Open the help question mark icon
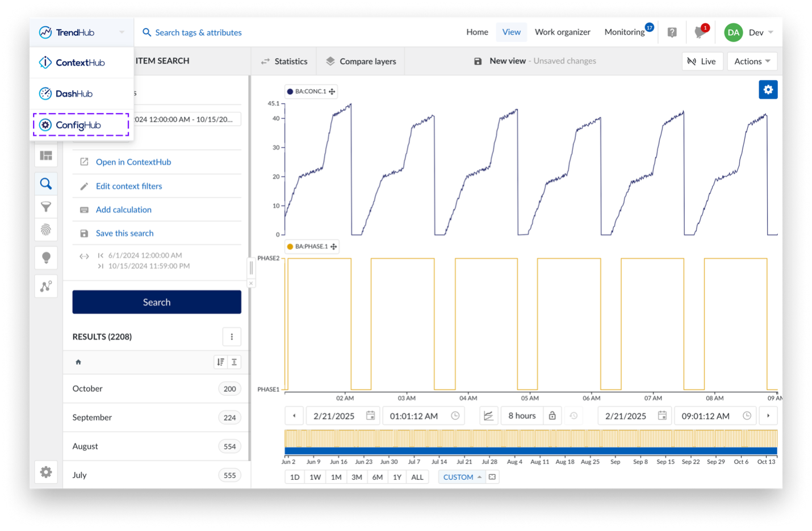Image resolution: width=812 pixels, height=531 pixels. tap(672, 32)
